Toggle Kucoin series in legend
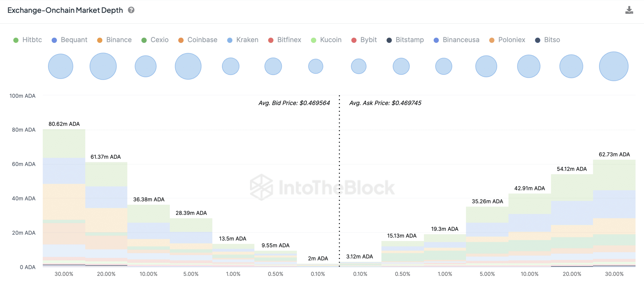This screenshot has width=644, height=286. tap(326, 40)
